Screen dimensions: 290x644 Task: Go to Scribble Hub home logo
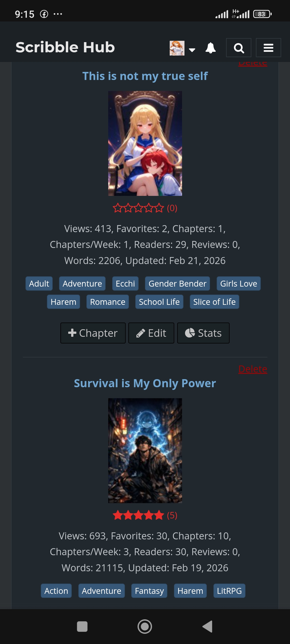click(x=65, y=47)
